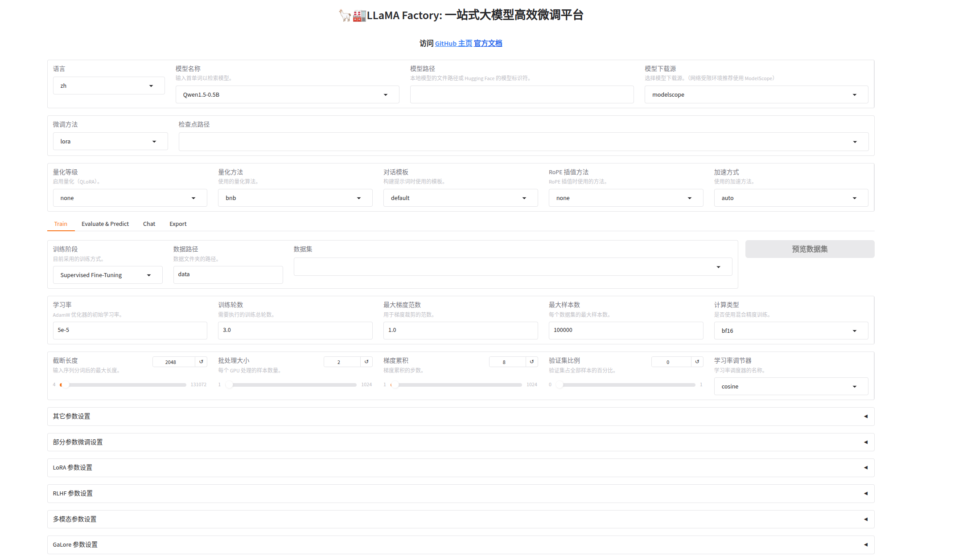The width and height of the screenshot is (975, 560).
Task: Expand 其它参数设置 section arrow
Action: click(865, 417)
